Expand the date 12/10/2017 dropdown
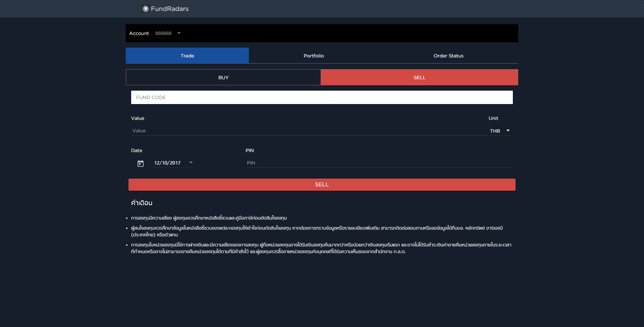Screen dimensions: 644x327 point(173,163)
